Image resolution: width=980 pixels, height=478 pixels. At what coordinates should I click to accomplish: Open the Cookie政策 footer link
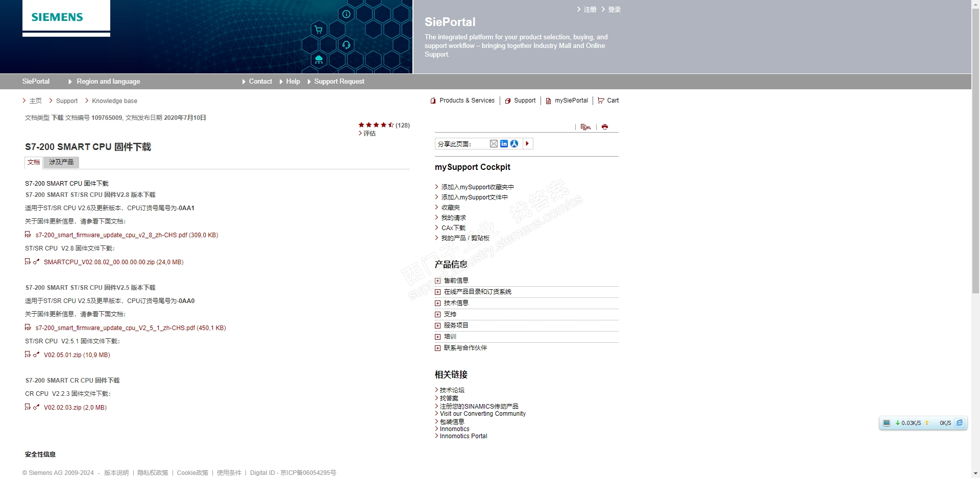[x=192, y=473]
